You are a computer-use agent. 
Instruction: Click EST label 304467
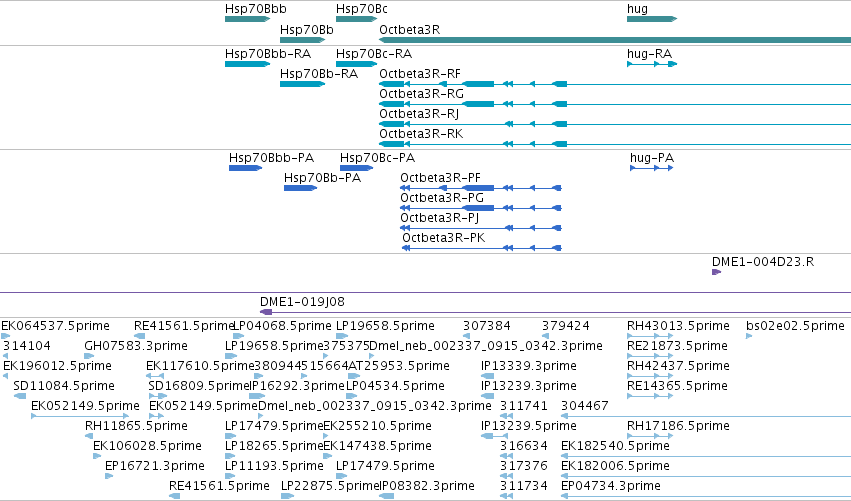coord(585,405)
